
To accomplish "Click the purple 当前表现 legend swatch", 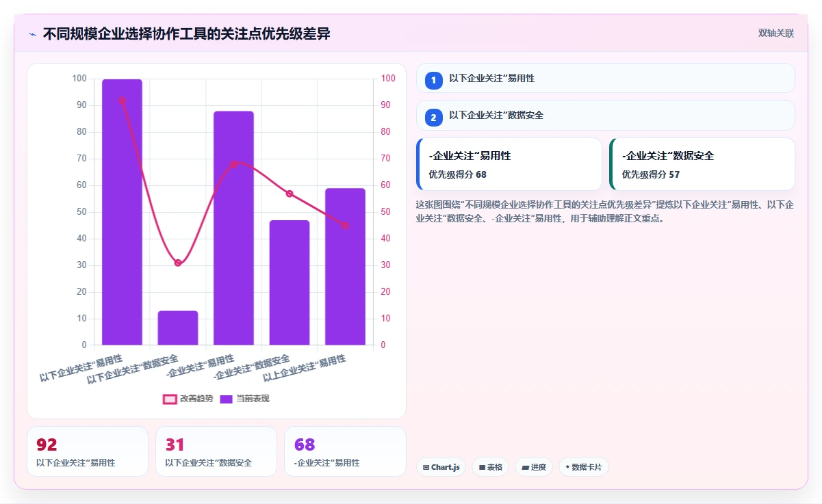I will tap(227, 399).
